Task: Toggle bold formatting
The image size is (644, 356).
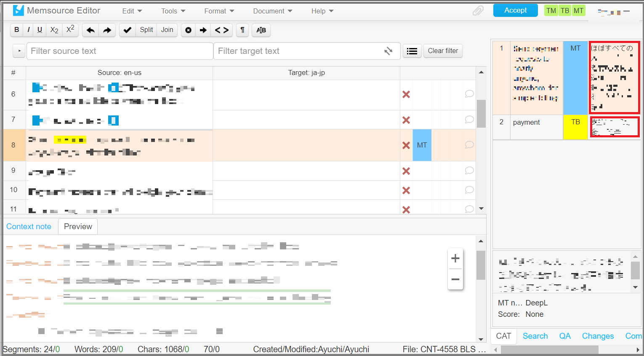Action: 16,30
